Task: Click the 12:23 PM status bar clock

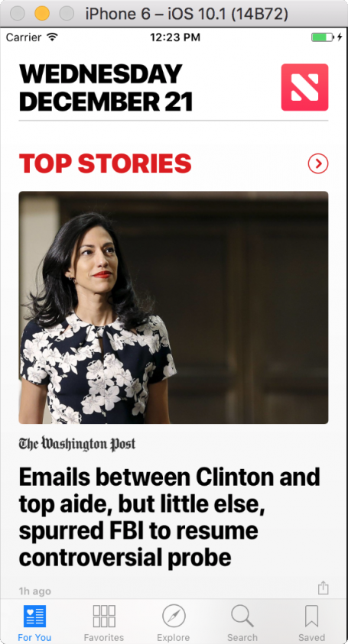Action: click(175, 37)
